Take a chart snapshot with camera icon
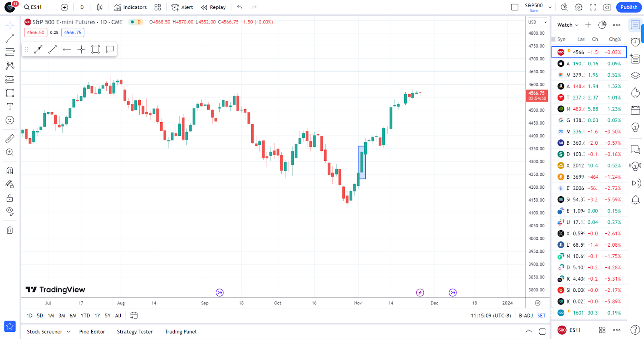Image resolution: width=644 pixels, height=339 pixels. pos(607,7)
